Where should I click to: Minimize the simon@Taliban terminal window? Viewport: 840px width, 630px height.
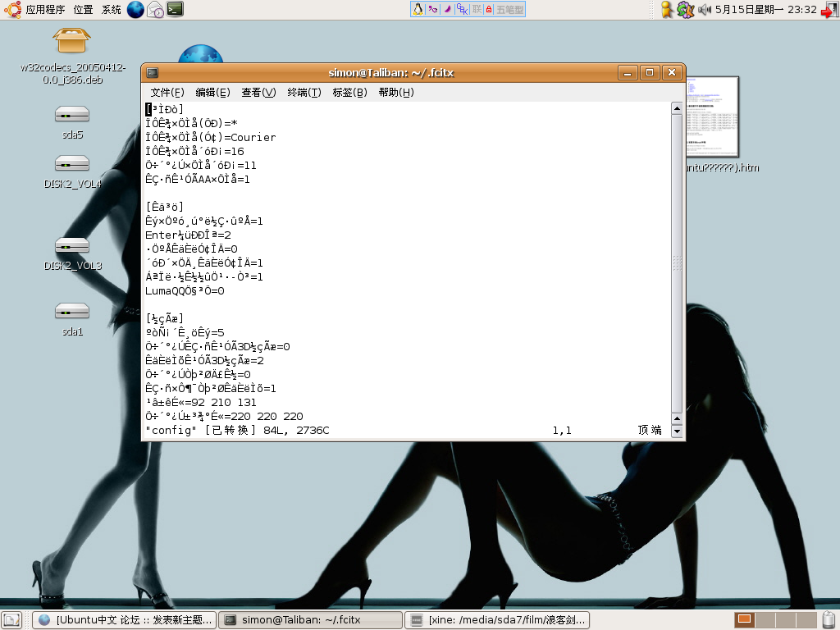pyautogui.click(x=628, y=72)
